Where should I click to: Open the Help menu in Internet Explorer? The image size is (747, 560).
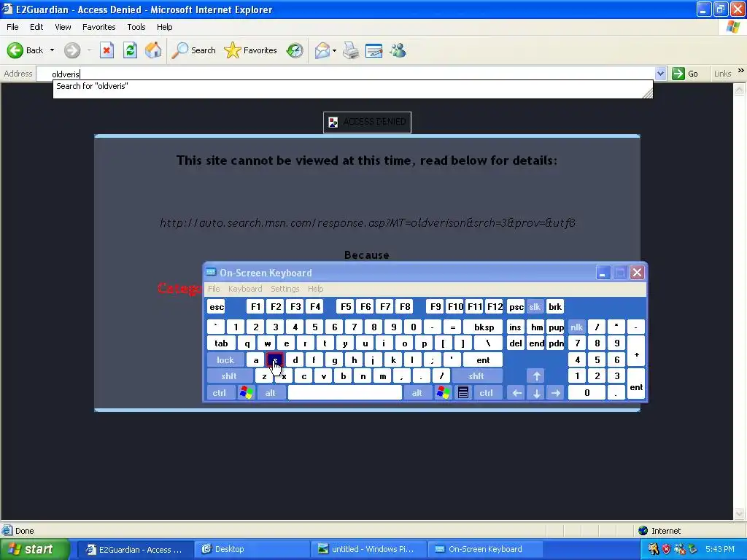pos(164,27)
